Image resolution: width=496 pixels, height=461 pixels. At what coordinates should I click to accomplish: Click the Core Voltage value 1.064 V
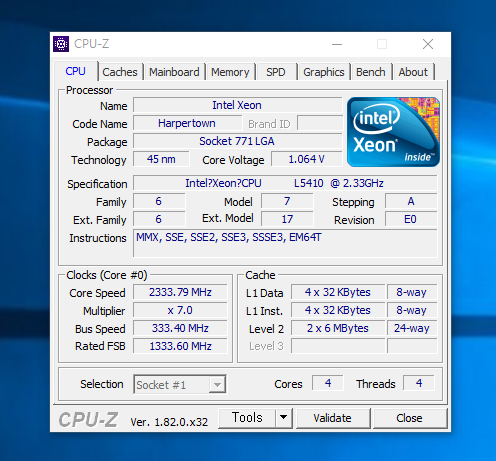coord(306,159)
